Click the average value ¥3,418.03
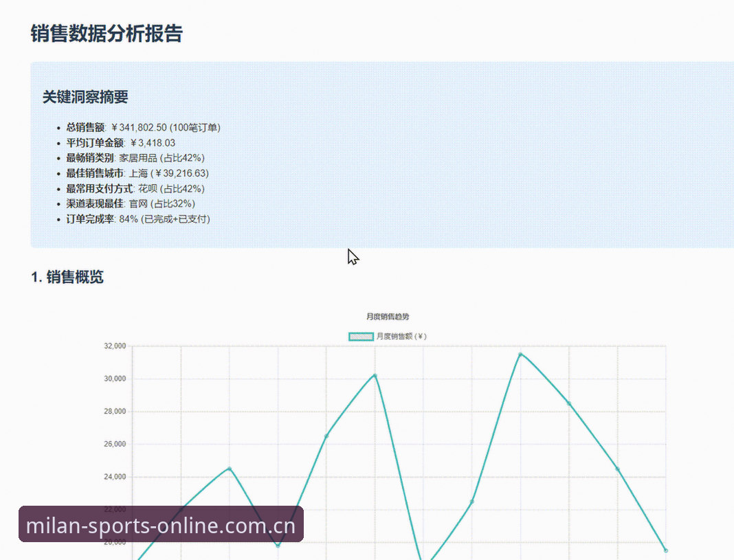This screenshot has width=734, height=560. tap(153, 143)
